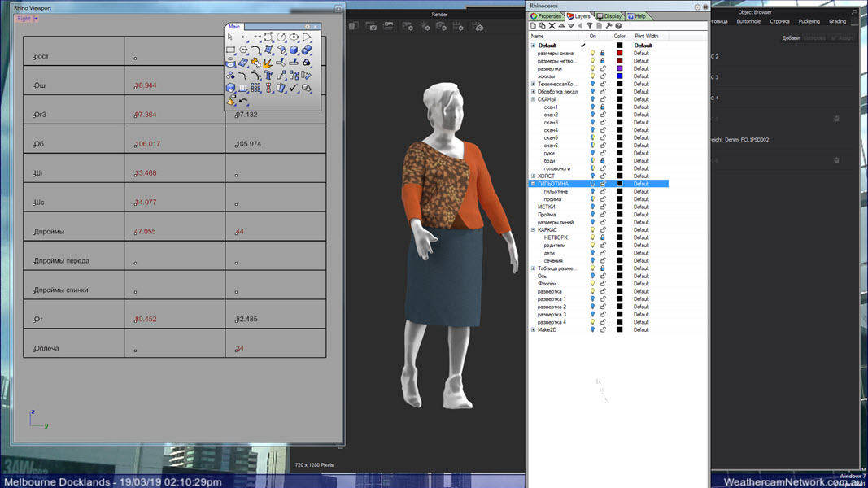Select the Text object tool in Main toolbar

pos(268,75)
